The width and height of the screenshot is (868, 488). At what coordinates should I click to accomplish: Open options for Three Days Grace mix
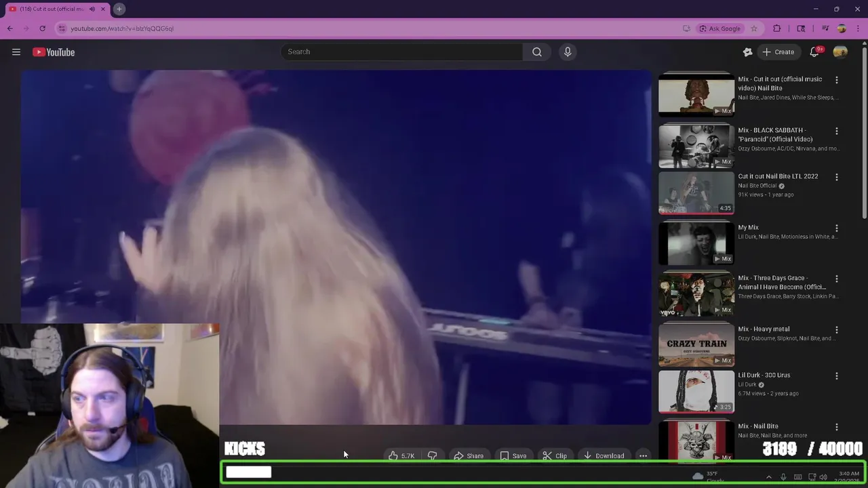coord(837,279)
